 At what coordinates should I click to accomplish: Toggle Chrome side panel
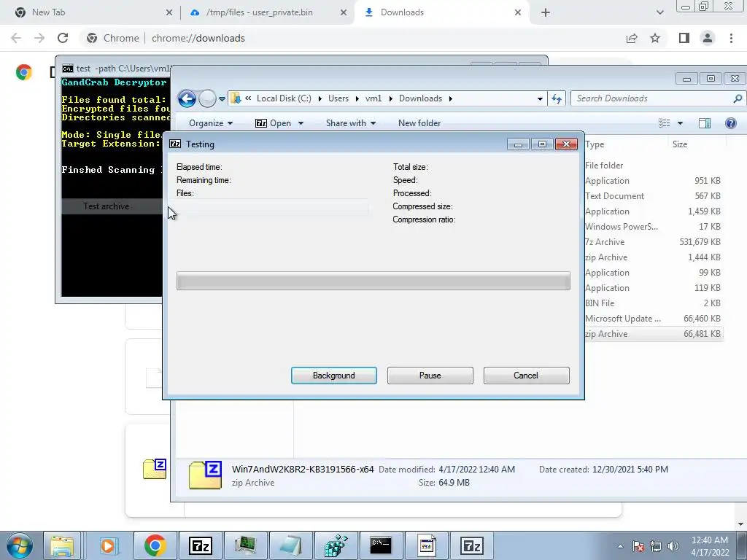pos(684,38)
